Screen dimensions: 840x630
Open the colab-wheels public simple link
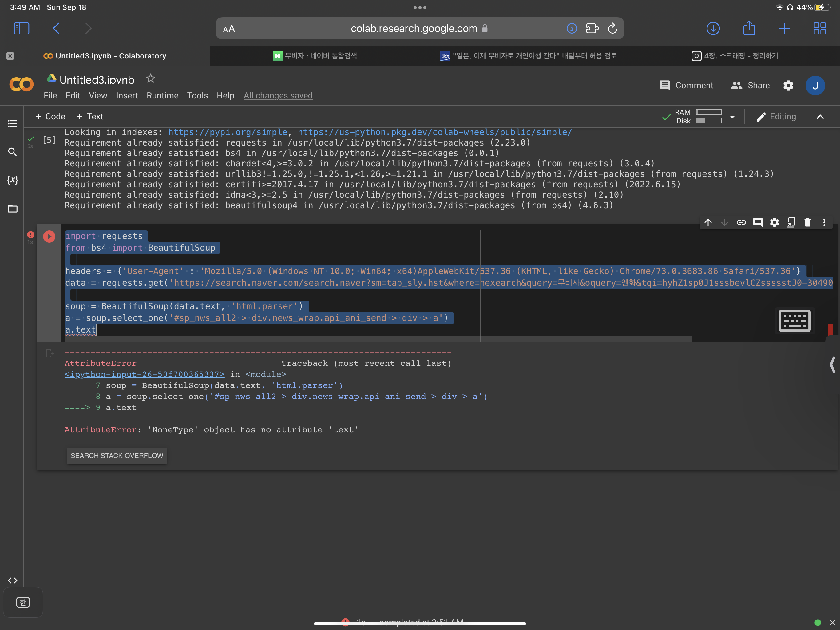(x=435, y=132)
